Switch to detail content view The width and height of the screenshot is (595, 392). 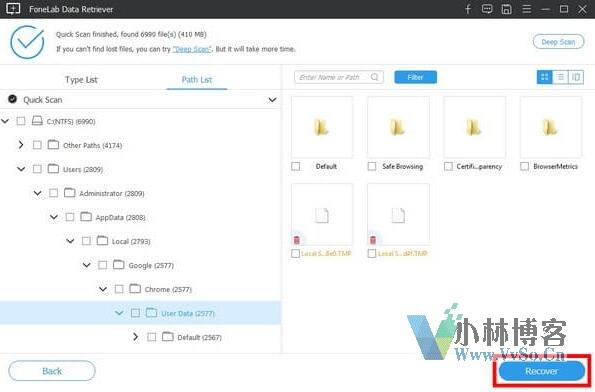(x=576, y=77)
